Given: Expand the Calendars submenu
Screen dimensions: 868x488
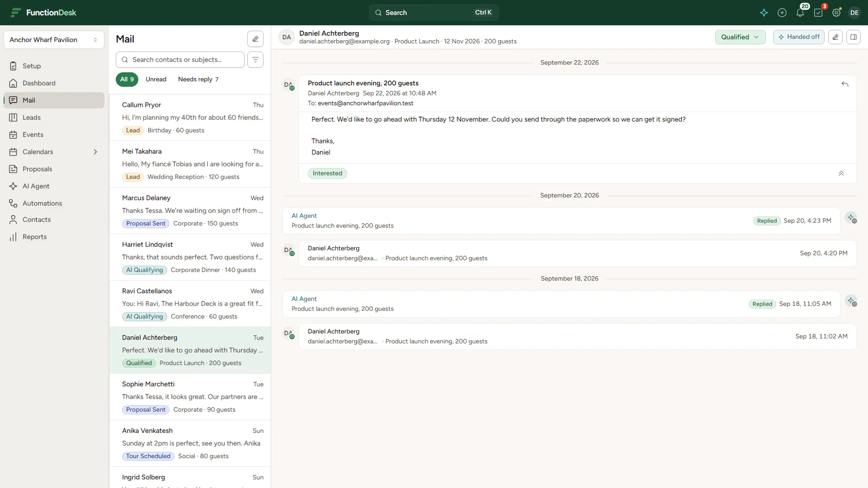Looking at the screenshot, I should pos(95,152).
